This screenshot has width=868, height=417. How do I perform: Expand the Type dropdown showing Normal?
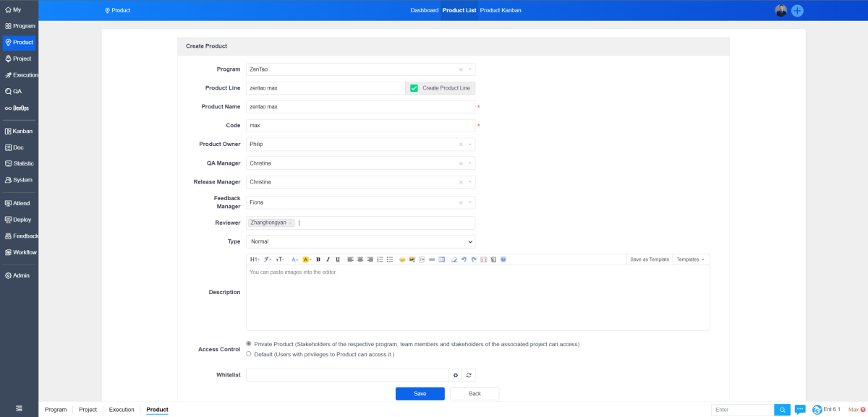[360, 241]
